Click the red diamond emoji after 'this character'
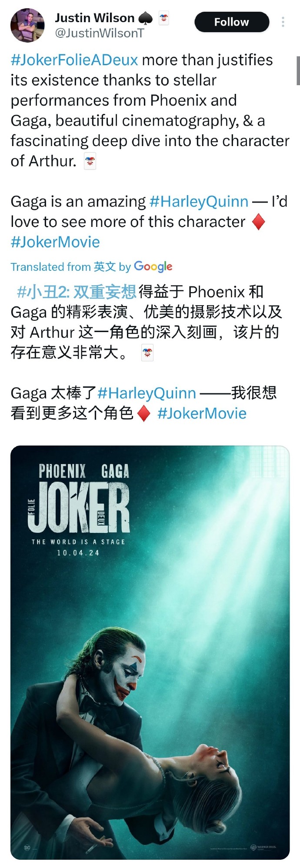The image size is (300, 868). [259, 222]
